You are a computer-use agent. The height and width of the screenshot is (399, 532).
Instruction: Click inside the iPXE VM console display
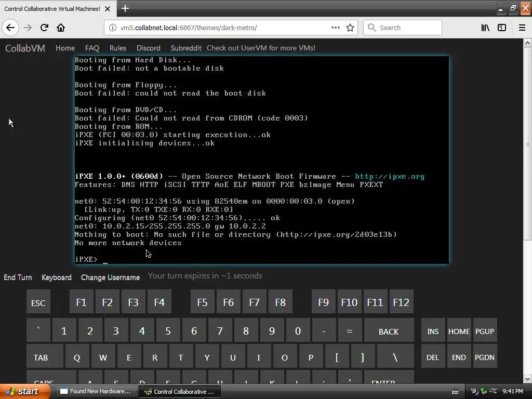point(262,160)
